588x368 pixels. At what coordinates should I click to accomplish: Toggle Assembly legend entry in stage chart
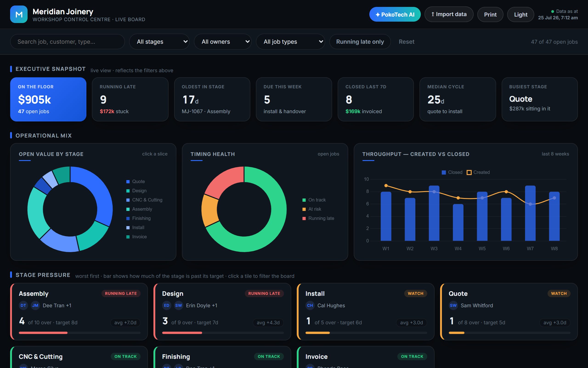(139, 209)
